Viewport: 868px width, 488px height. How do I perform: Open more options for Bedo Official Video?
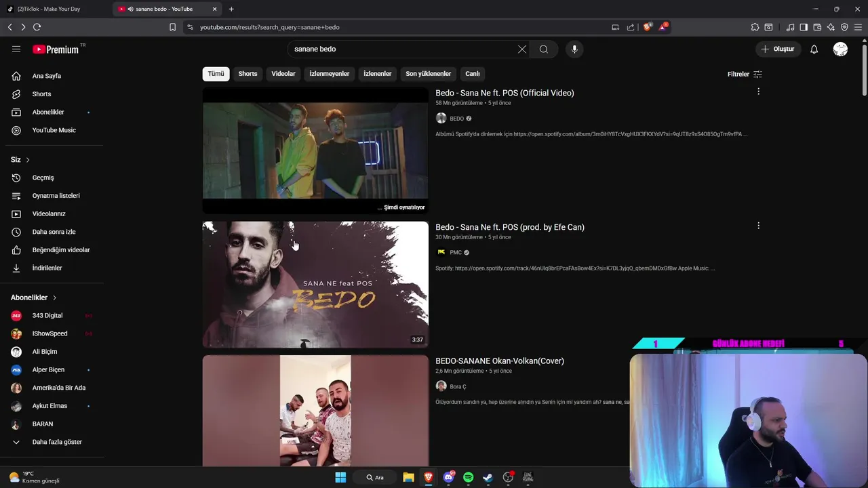(x=758, y=91)
